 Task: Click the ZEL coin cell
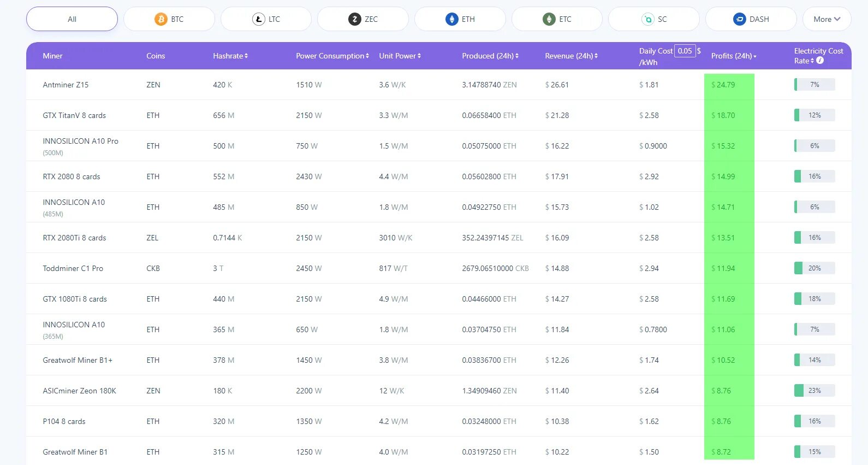pyautogui.click(x=152, y=238)
